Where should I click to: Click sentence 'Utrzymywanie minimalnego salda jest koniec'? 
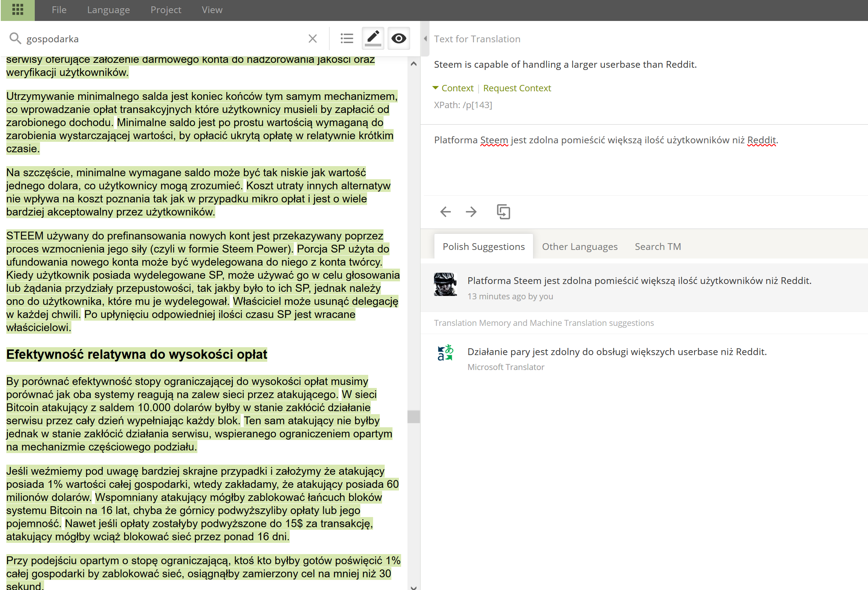pyautogui.click(x=202, y=109)
